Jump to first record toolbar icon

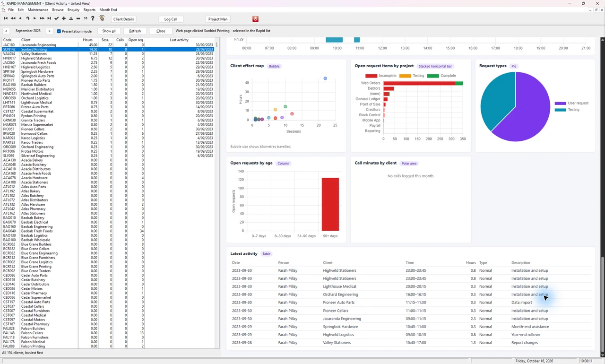(x=6, y=18)
